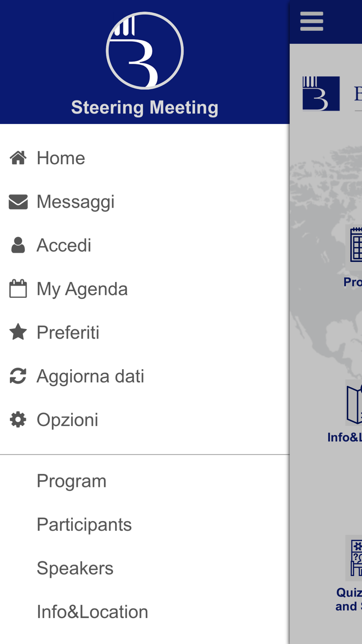This screenshot has width=362, height=644.
Task: Click the My Agenda calendar icon
Action: (18, 289)
